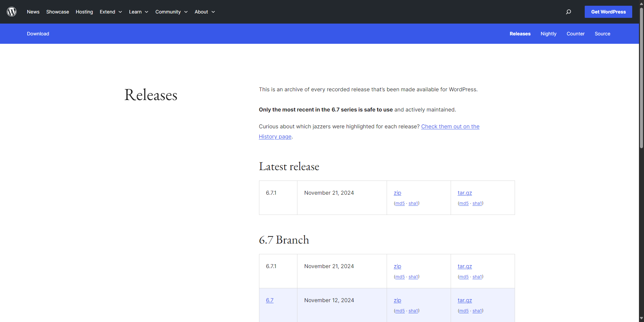Click the Get WordPress button
The width and height of the screenshot is (644, 322).
608,12
